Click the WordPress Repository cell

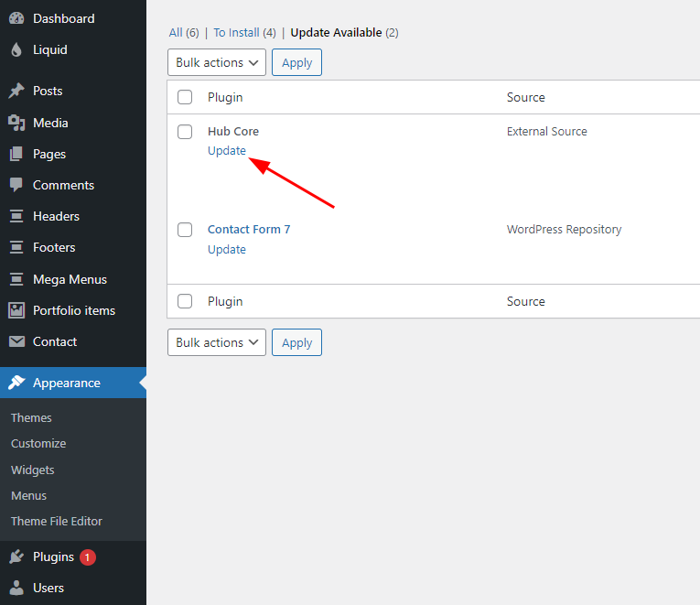(x=565, y=229)
